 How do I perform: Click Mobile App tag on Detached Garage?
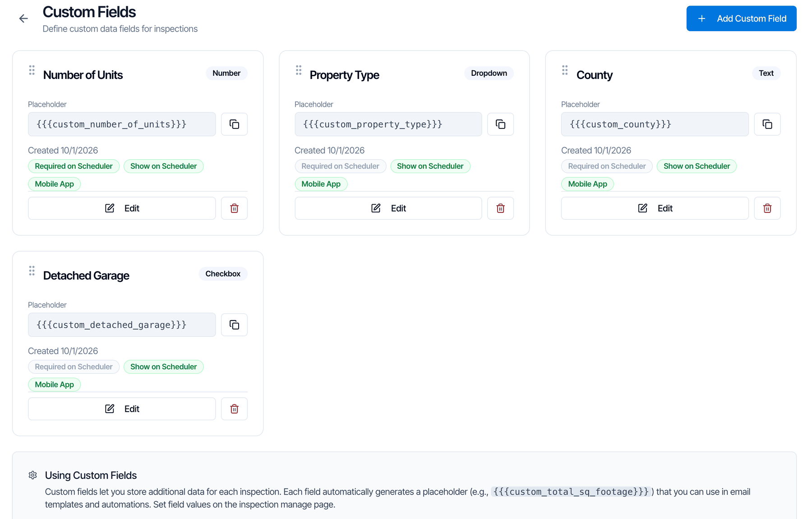point(54,385)
